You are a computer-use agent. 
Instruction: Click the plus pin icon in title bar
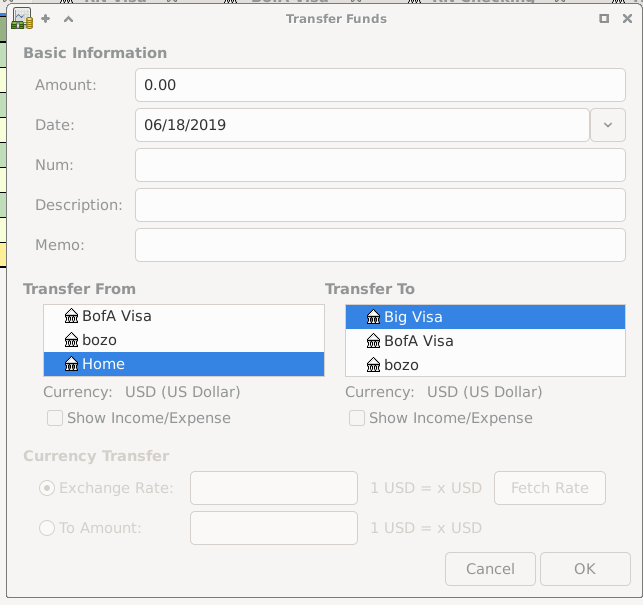click(x=46, y=18)
